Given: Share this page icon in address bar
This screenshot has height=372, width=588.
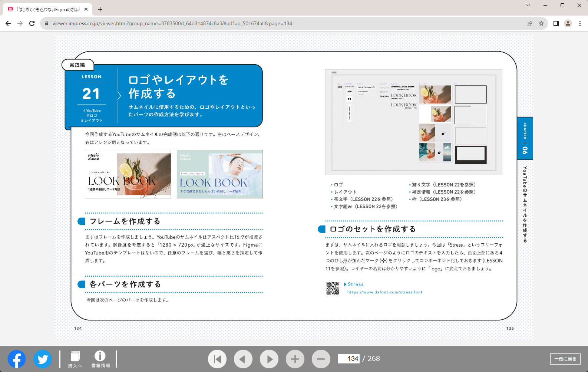Looking at the screenshot, I should click(x=529, y=23).
